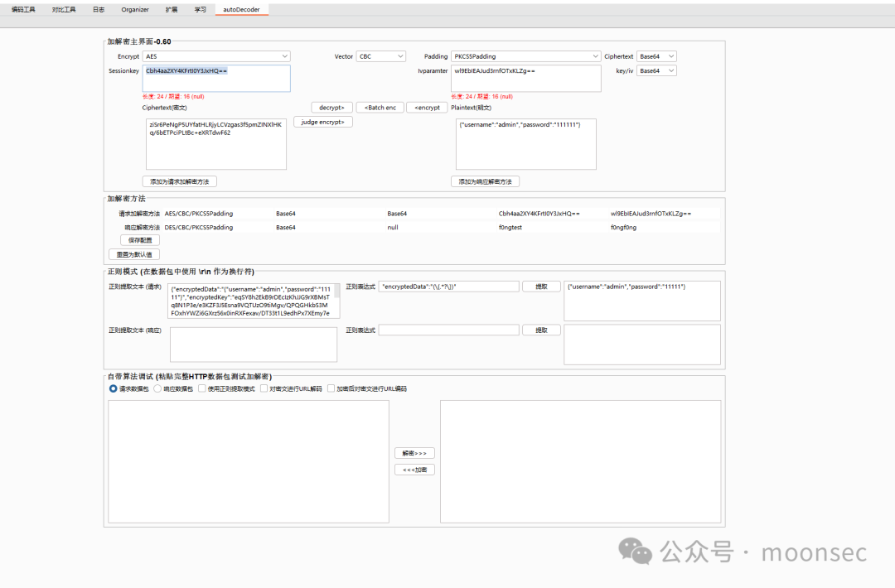Click the judge encrypt> button
The image size is (895, 588).
coord(322,122)
